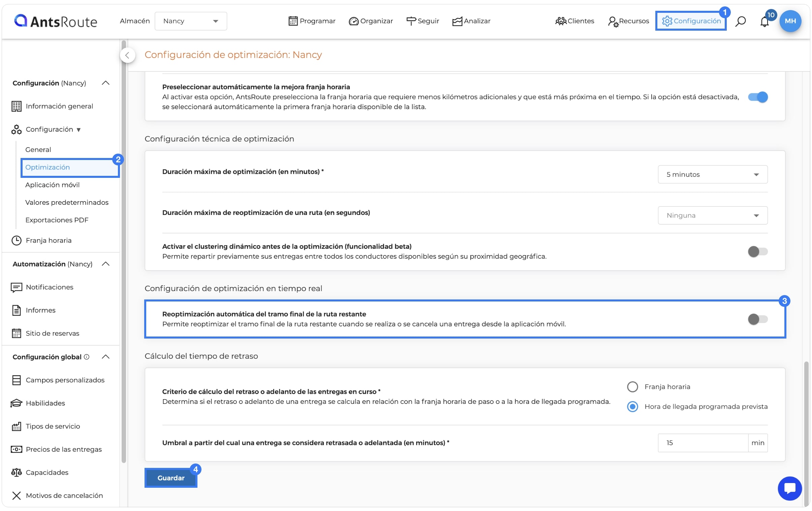Viewport: 812px width, 511px height.
Task: Click the Configuración global info icon
Action: click(x=87, y=357)
